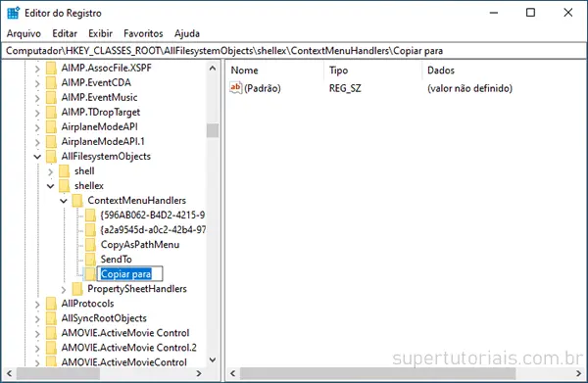
Task: Click the folder icon of the shell key
Action: click(65, 170)
